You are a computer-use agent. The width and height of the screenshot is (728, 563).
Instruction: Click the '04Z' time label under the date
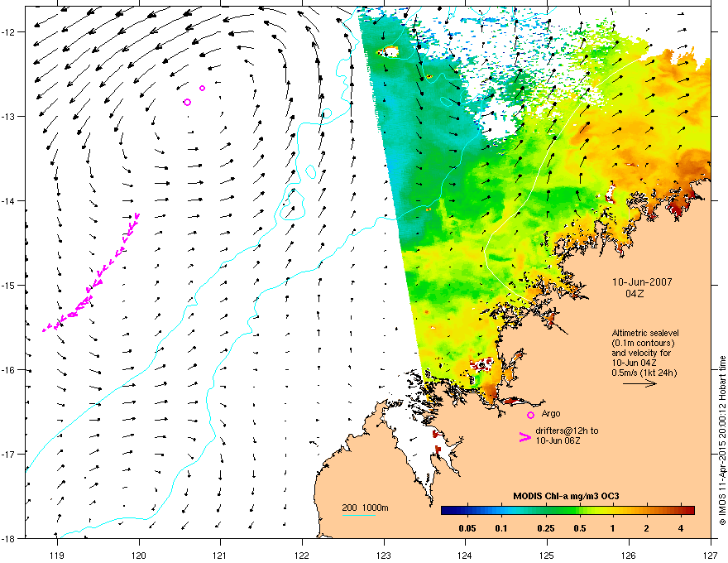(635, 294)
